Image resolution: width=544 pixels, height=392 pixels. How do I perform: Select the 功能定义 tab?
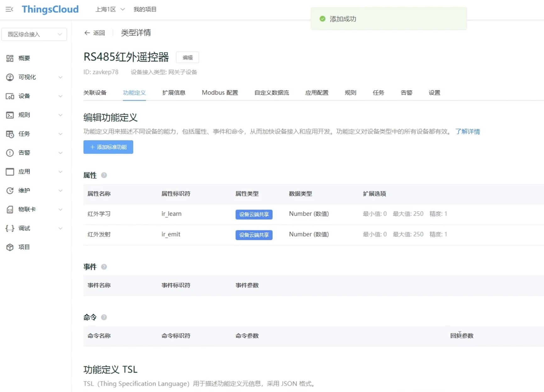point(134,93)
